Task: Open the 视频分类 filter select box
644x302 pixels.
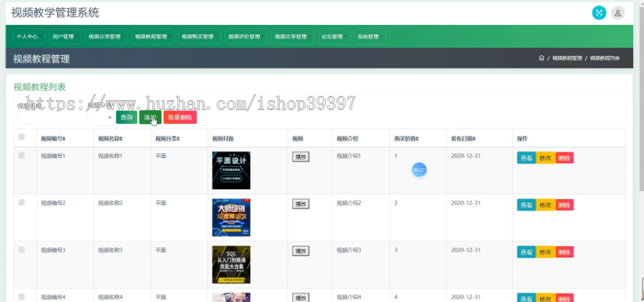Action: click(x=101, y=117)
